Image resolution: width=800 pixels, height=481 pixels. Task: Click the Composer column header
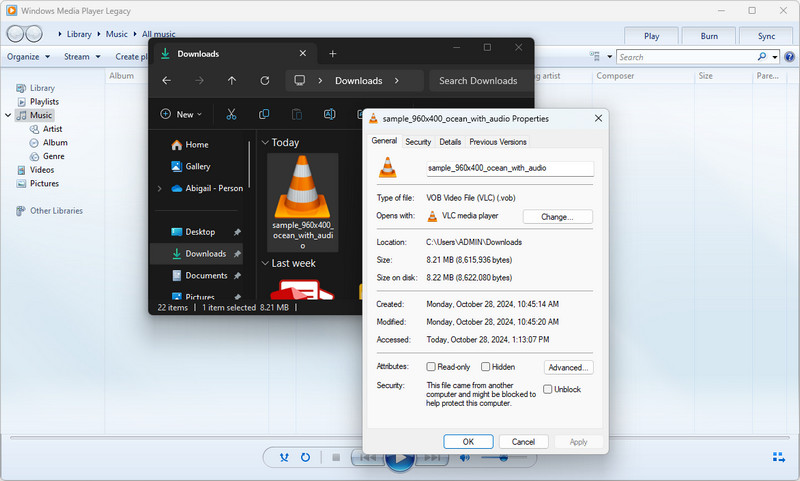(x=615, y=75)
